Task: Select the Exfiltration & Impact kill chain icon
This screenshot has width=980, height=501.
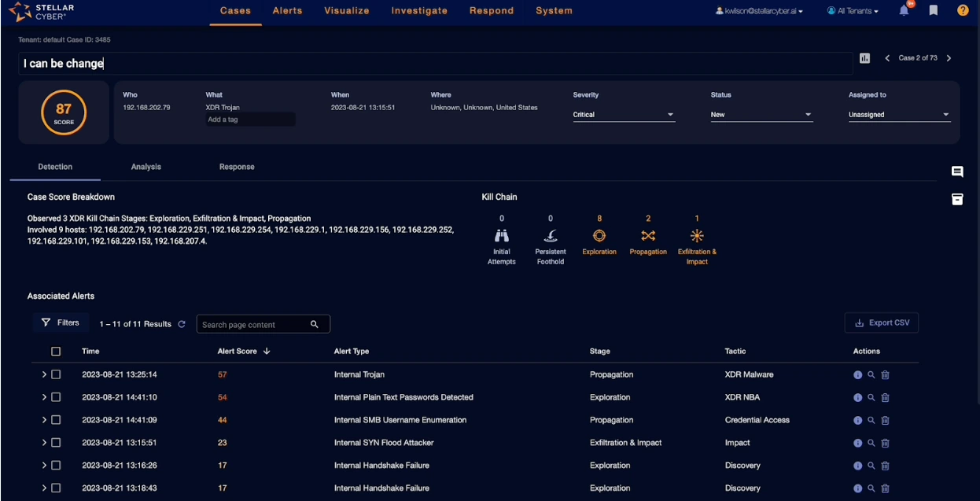Action: pos(697,235)
